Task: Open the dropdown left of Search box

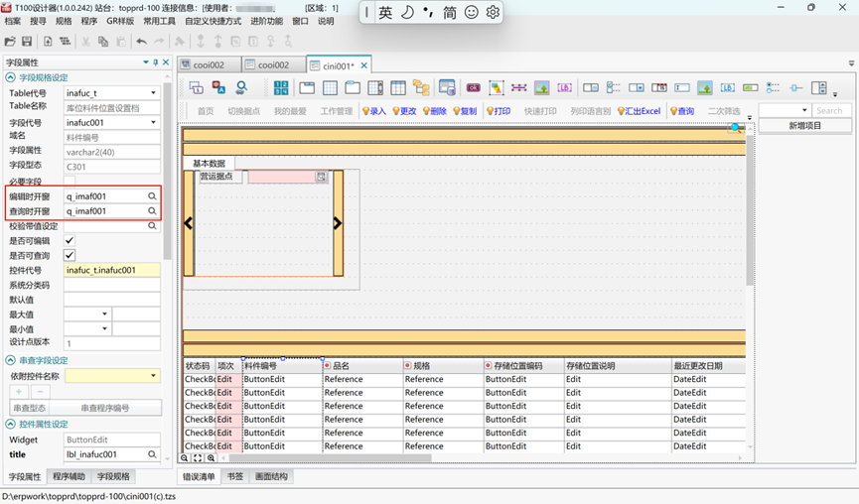Action: [804, 110]
